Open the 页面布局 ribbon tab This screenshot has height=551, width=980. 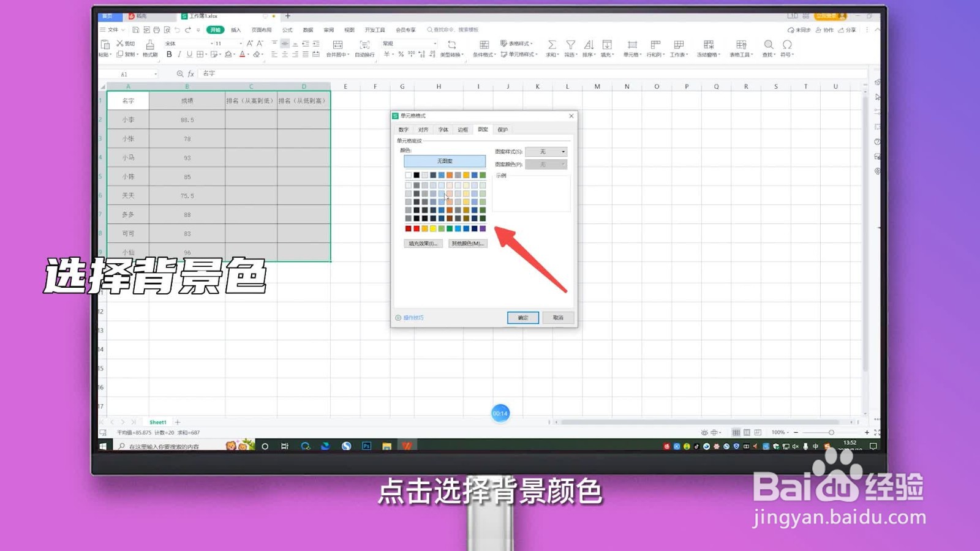262,29
